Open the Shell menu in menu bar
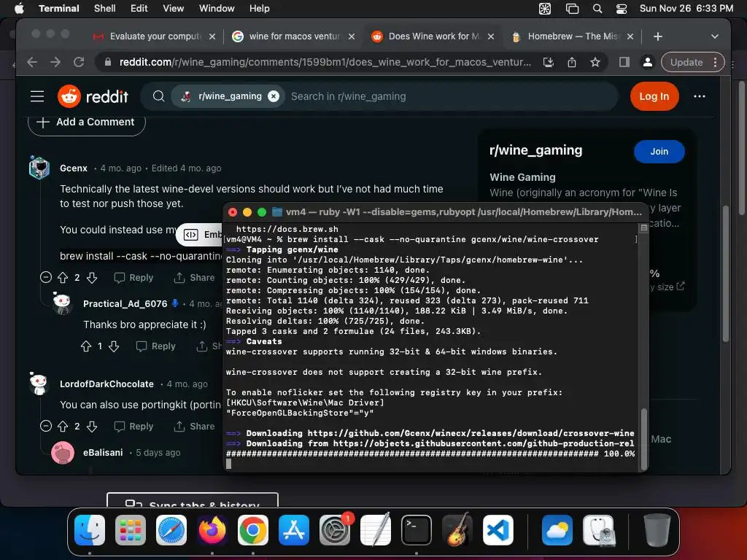This screenshot has height=560, width=747. [104, 8]
